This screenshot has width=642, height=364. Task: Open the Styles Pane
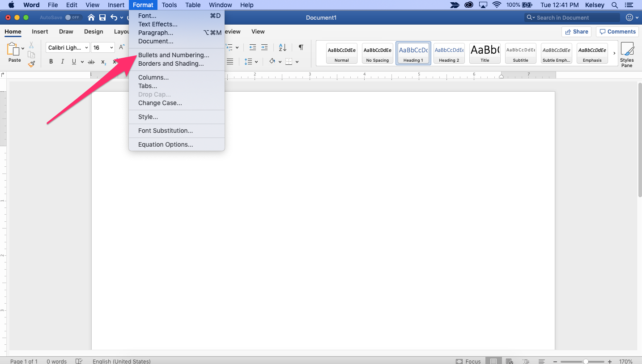(x=627, y=55)
